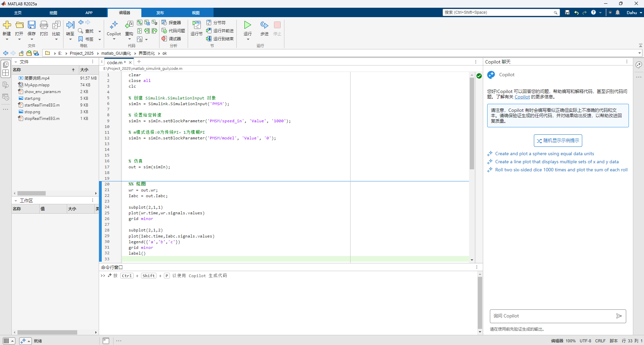Click the editor vertical scrollbar thumb
The image size is (644, 345).
pos(472,123)
